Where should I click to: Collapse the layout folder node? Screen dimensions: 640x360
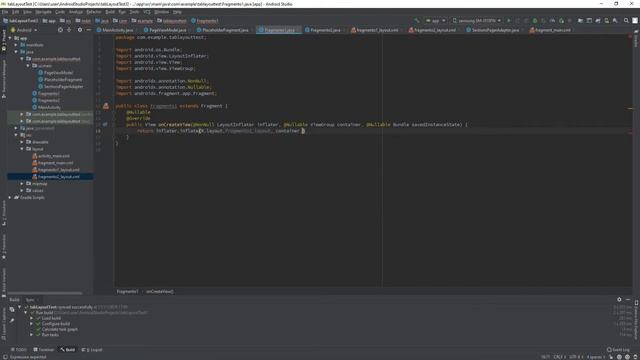tap(22, 149)
